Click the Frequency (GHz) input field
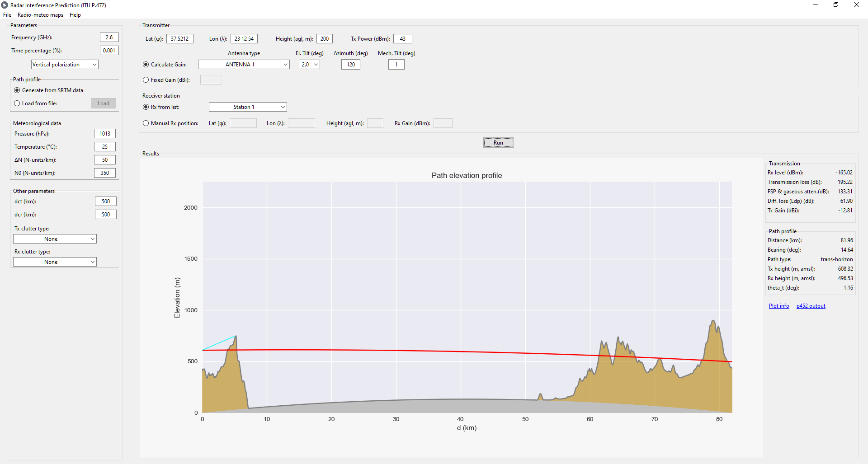 coord(109,37)
